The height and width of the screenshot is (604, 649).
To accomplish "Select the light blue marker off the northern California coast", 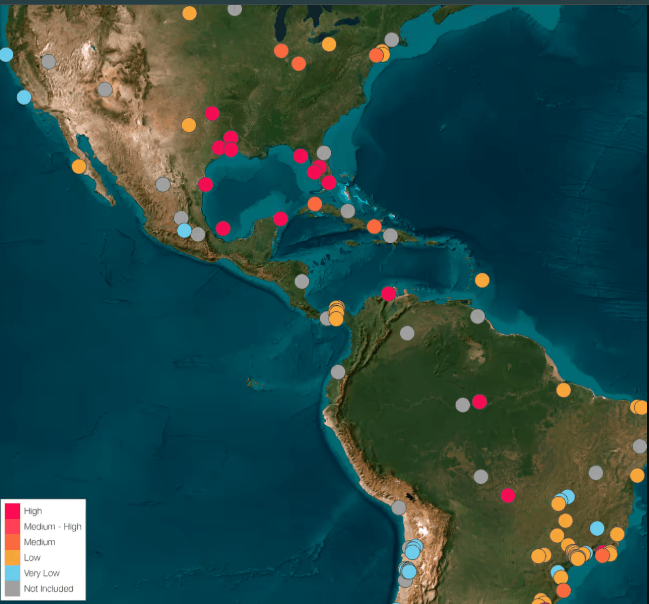I will [x=6, y=55].
